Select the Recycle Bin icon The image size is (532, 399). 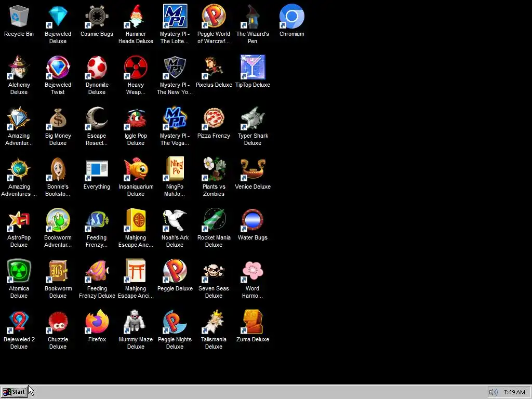click(19, 16)
